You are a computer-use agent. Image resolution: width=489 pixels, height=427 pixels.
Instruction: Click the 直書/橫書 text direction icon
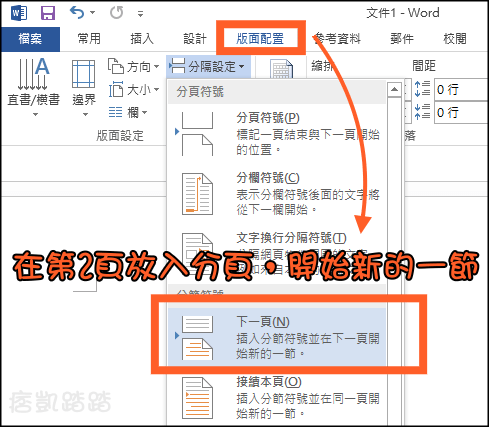(x=33, y=74)
